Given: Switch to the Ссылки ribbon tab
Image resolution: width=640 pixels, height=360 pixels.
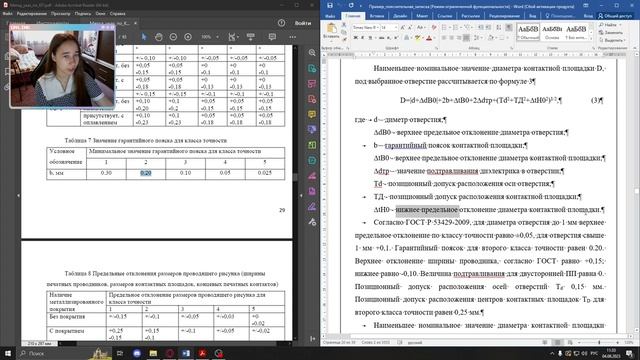Looking at the screenshot, I should coord(444,16).
